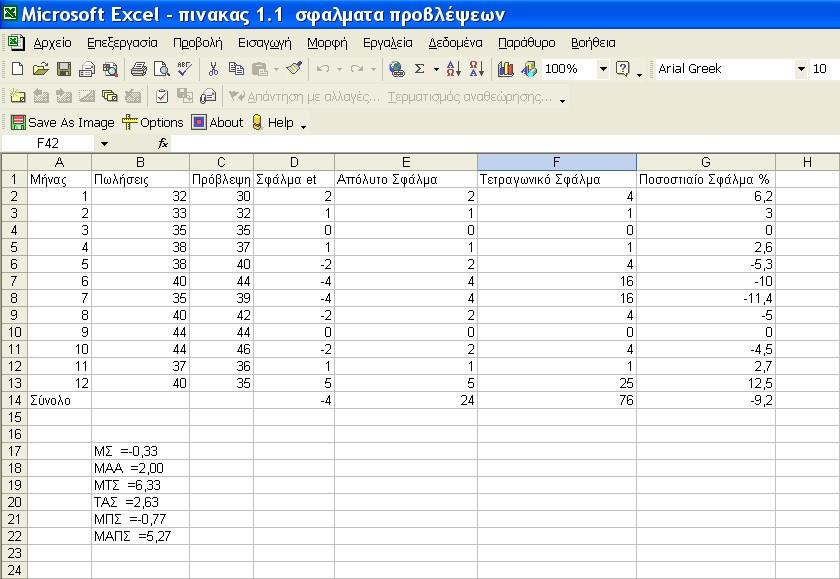Select cell containing Ποσοστιαίο Σφάλμα %
This screenshot has width=840, height=579.
(x=706, y=179)
